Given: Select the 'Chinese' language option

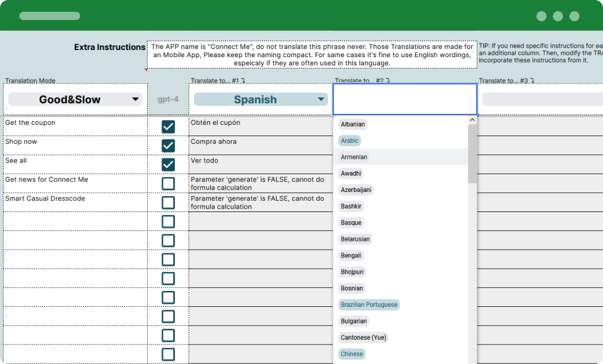Looking at the screenshot, I should pyautogui.click(x=352, y=354).
